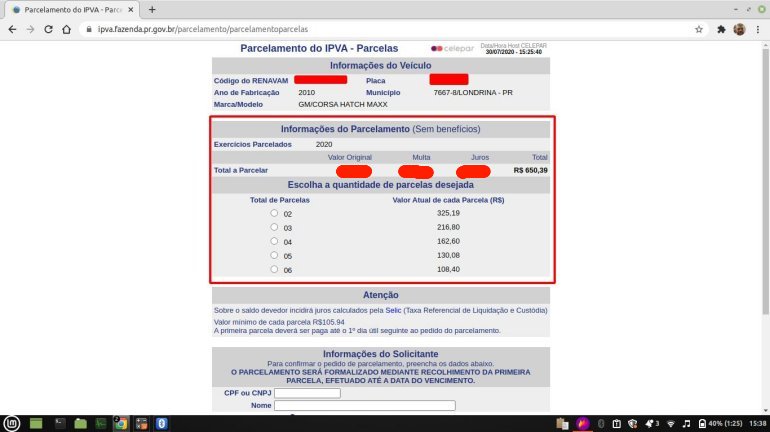Select 02 installments option
Image resolution: width=770 pixels, height=432 pixels.
(275, 213)
